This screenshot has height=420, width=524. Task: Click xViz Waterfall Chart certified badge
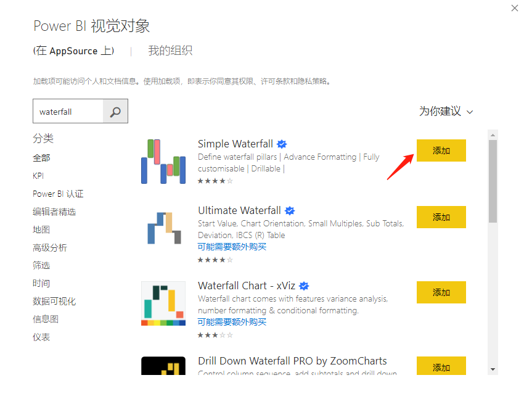tap(304, 286)
